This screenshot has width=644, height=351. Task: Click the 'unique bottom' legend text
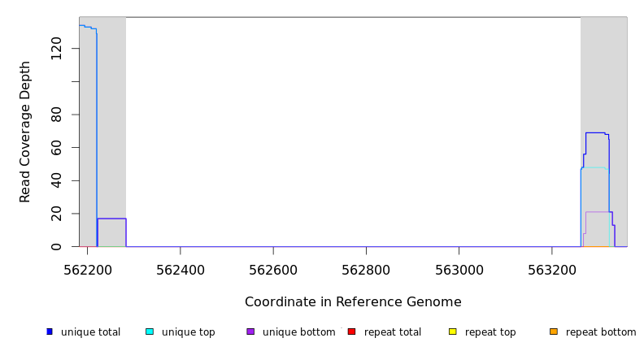point(298,332)
